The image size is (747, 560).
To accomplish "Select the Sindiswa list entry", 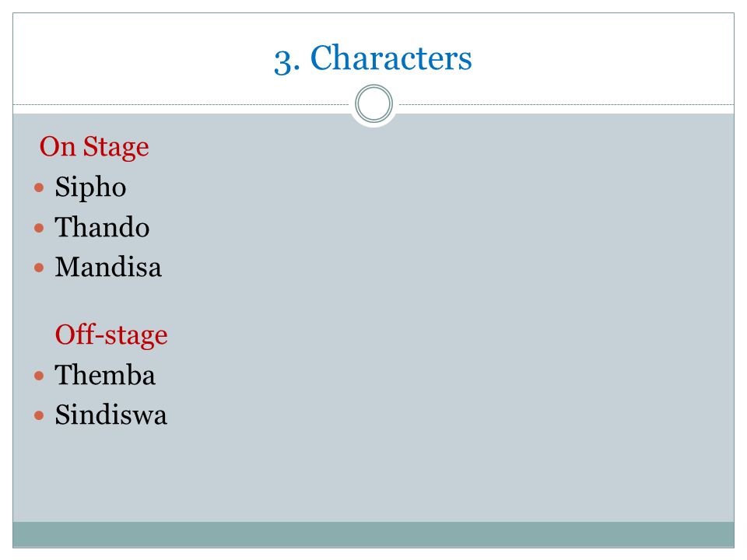I will (x=111, y=415).
